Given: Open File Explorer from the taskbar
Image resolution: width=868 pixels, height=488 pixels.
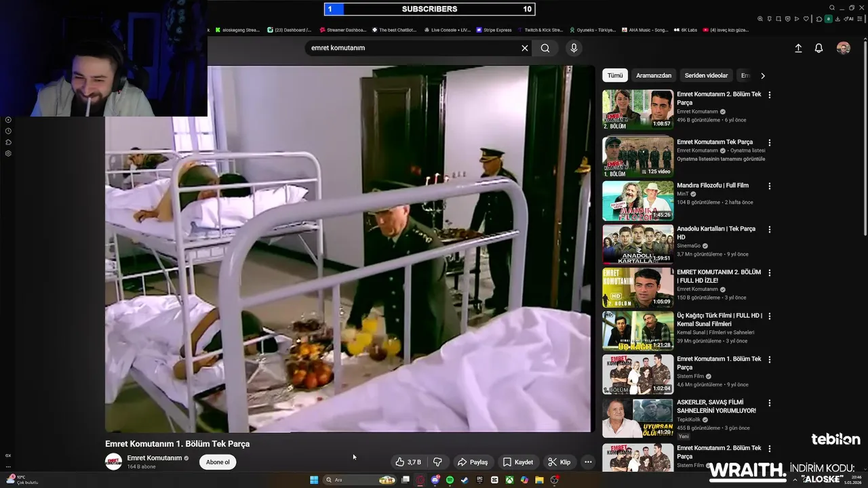Looking at the screenshot, I should coord(539,480).
